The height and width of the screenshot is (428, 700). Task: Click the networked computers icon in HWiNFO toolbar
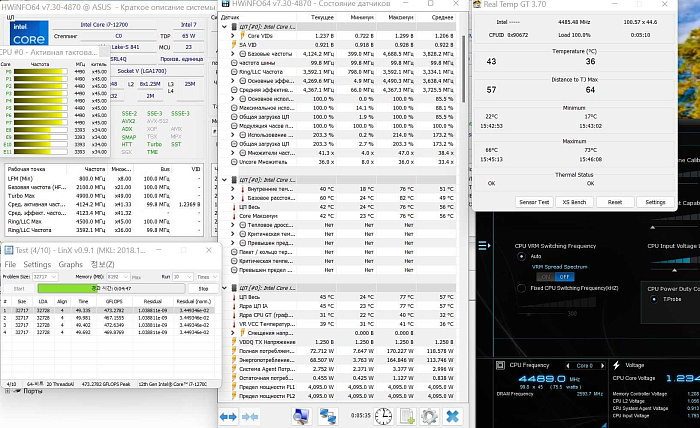pyautogui.click(x=328, y=417)
